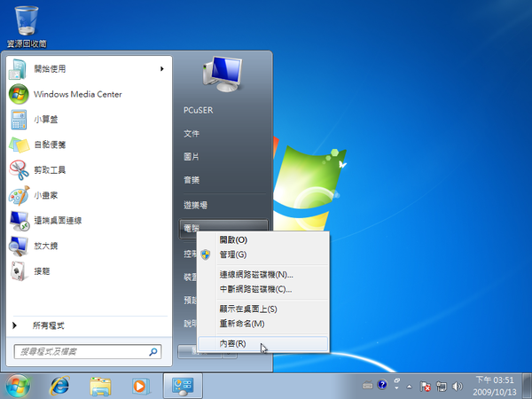The height and width of the screenshot is (399, 532).
Task: Open 圖片 pictures link
Action: pyautogui.click(x=192, y=157)
